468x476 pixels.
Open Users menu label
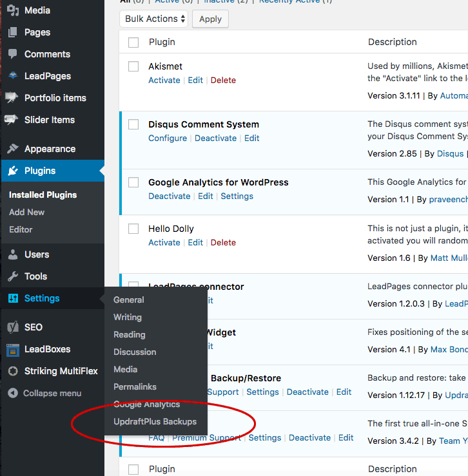click(37, 254)
